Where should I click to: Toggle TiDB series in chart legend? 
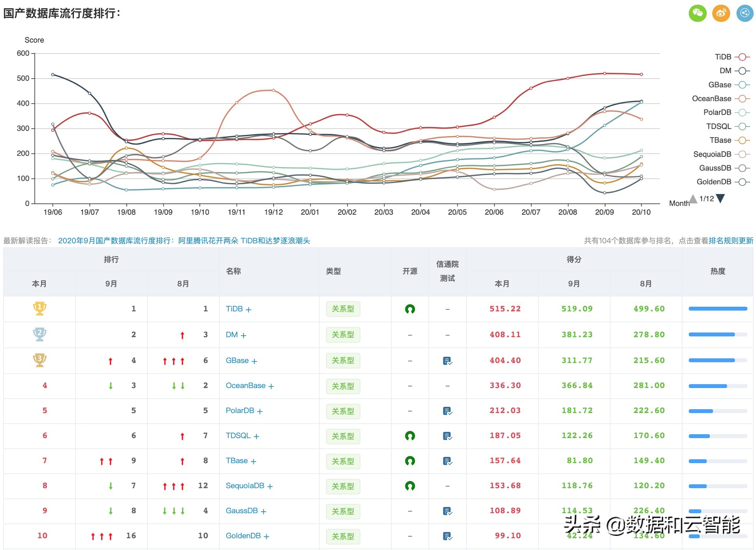(732, 57)
